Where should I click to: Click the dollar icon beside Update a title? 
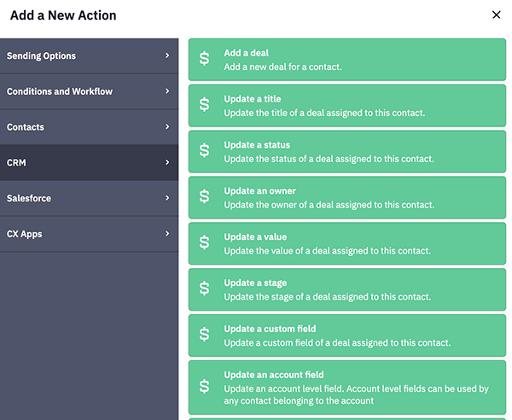205,105
